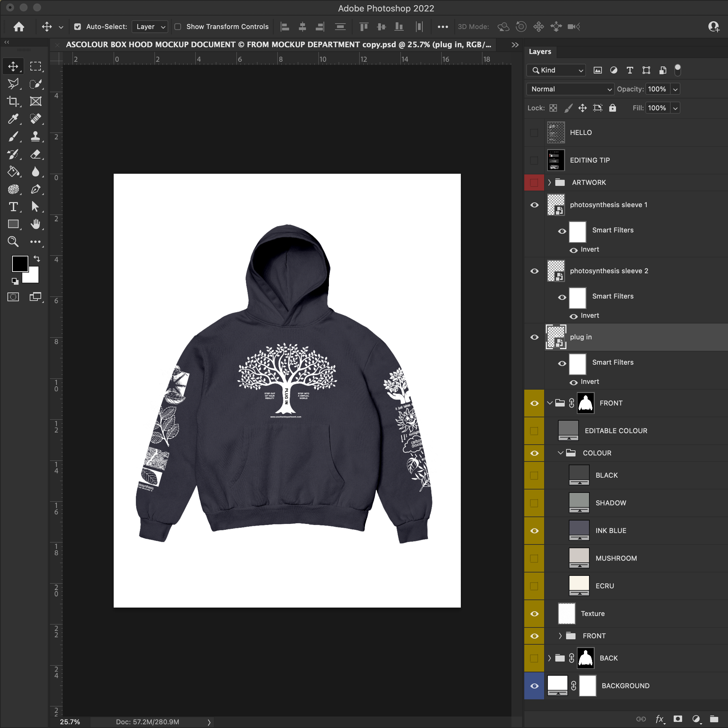Enable Show Transform Controls checkbox
The image size is (728, 728).
[178, 27]
